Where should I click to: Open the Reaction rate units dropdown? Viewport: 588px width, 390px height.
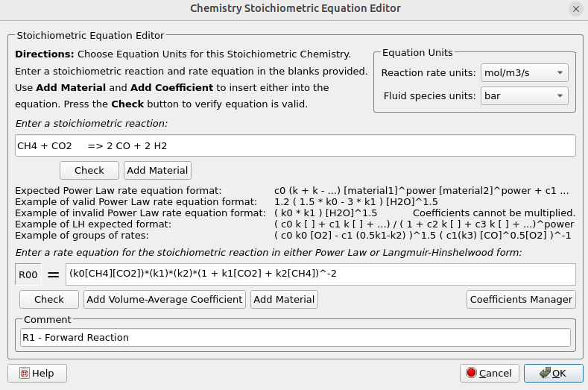coord(525,72)
